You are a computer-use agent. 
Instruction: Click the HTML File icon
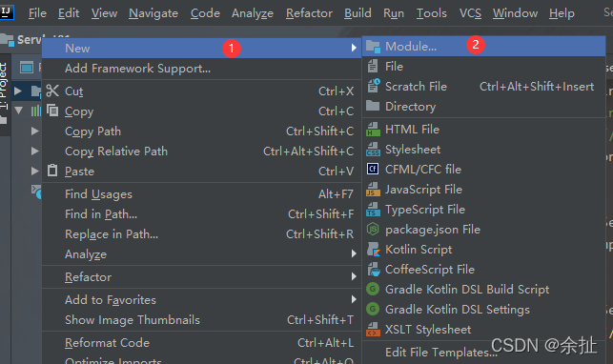(x=373, y=130)
